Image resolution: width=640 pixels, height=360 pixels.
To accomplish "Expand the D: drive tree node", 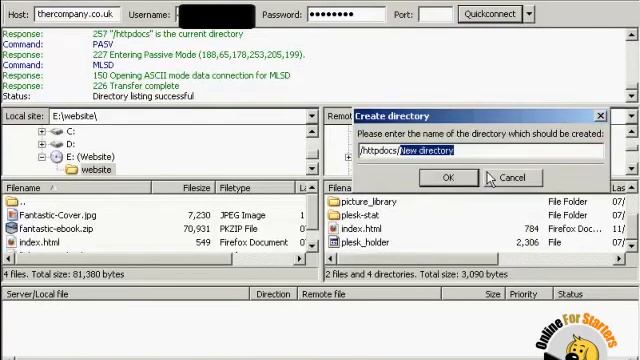I will tap(42, 144).
